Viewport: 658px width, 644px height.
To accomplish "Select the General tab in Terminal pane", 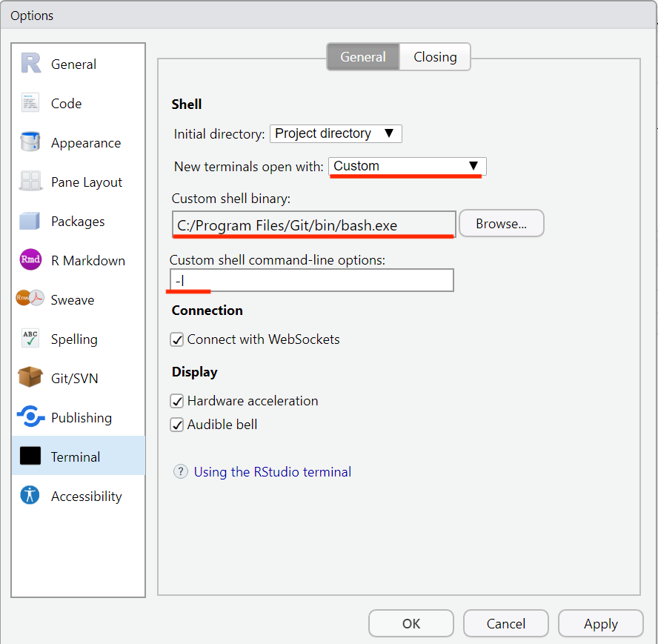I will [363, 57].
